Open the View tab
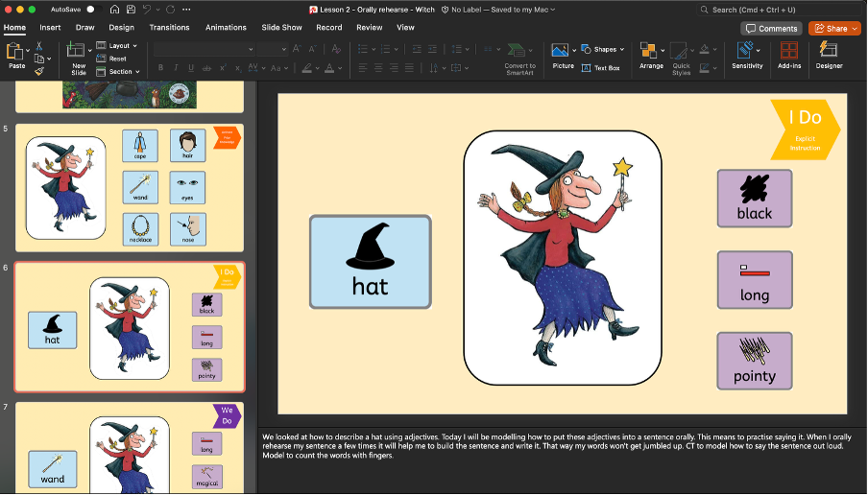The width and height of the screenshot is (868, 495). tap(405, 27)
